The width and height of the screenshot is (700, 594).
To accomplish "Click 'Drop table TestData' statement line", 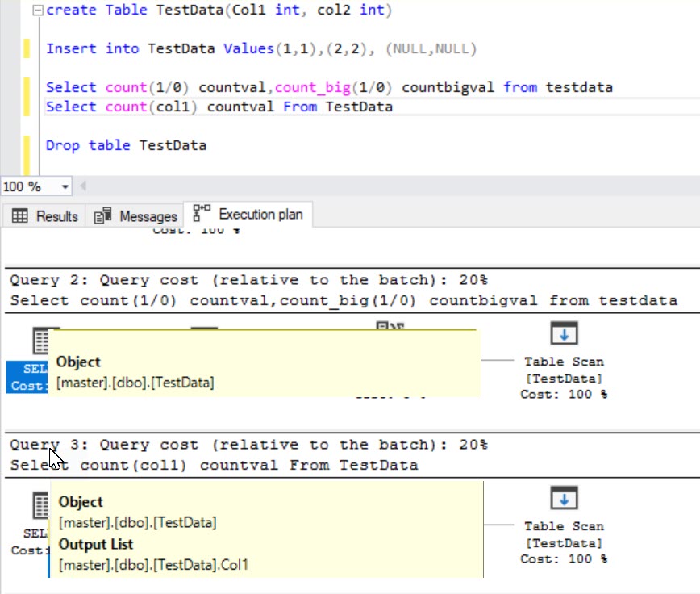I will pos(126,145).
